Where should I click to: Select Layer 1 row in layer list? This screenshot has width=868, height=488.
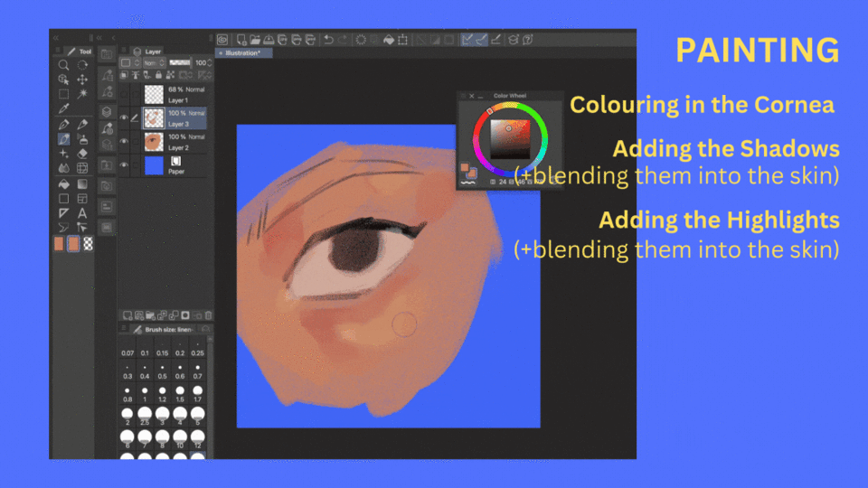tap(164, 95)
